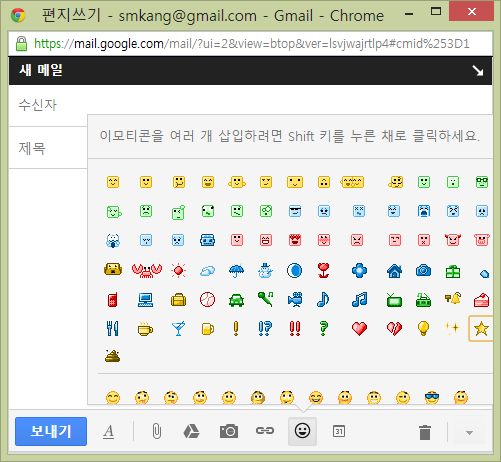Insert the beer mug emoticon
Screen dimensions: 501x462
(208, 329)
